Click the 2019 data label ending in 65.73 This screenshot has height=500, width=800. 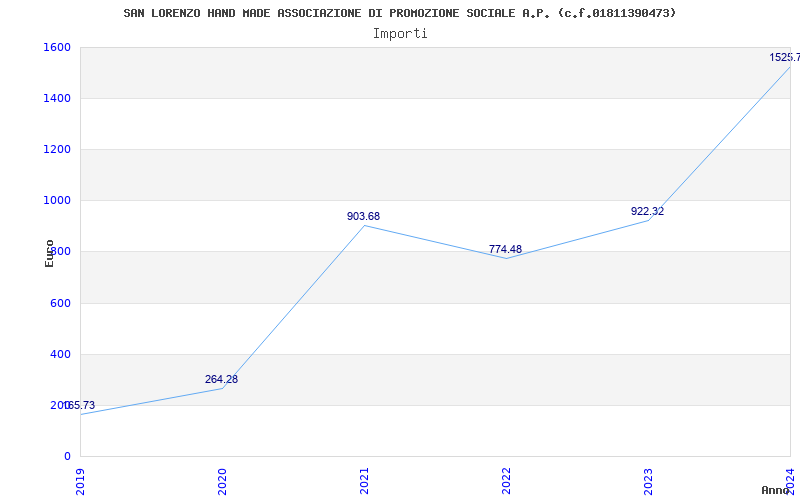click(x=80, y=406)
